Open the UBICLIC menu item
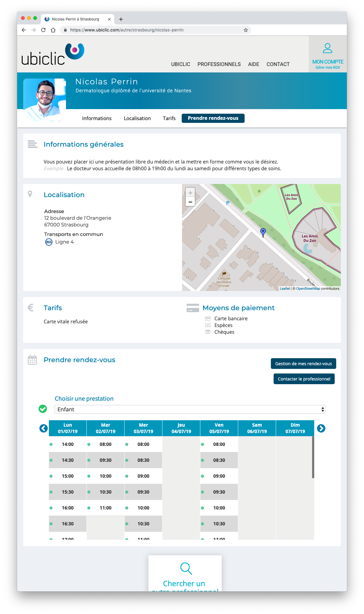 (181, 64)
